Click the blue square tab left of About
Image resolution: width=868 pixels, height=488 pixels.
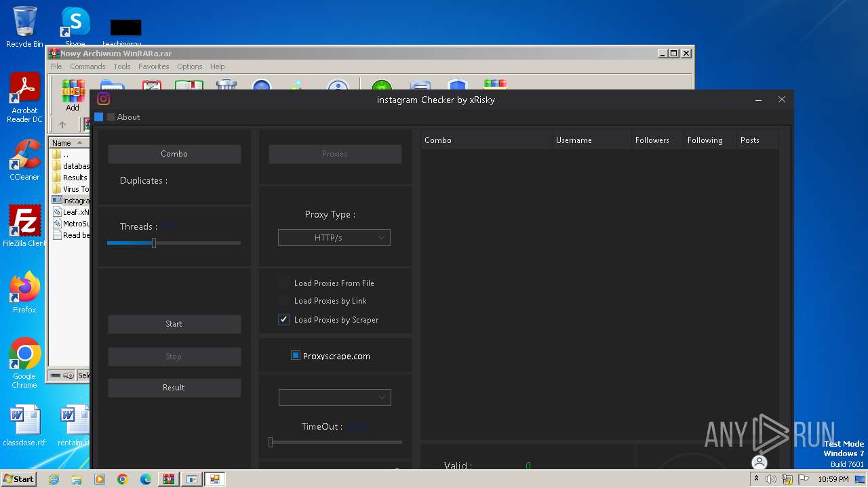(99, 117)
